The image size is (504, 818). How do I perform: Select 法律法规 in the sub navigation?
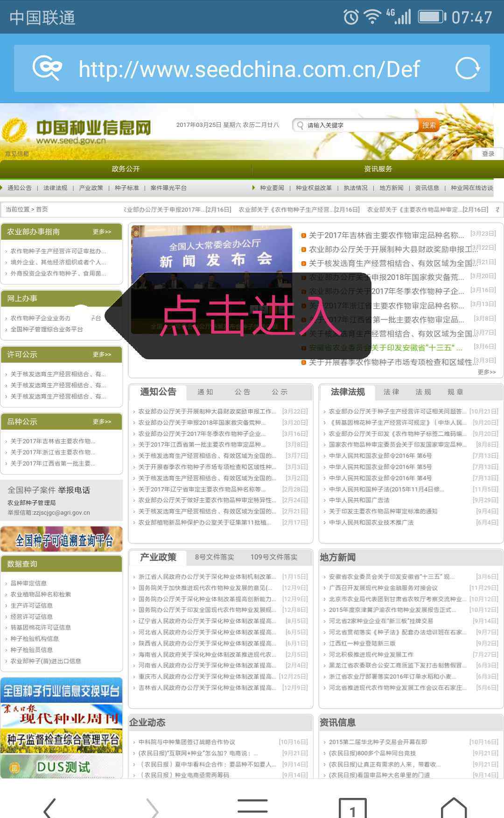tap(55, 188)
